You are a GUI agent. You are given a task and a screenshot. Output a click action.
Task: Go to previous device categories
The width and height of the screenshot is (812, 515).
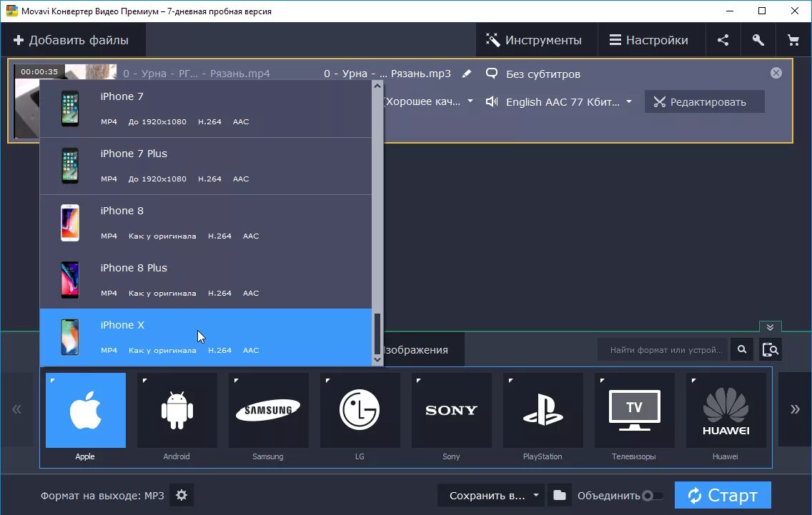(16, 409)
